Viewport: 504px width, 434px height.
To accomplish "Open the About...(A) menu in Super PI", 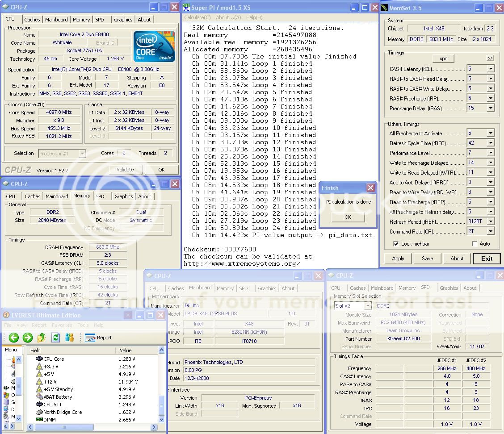I will coord(228,17).
